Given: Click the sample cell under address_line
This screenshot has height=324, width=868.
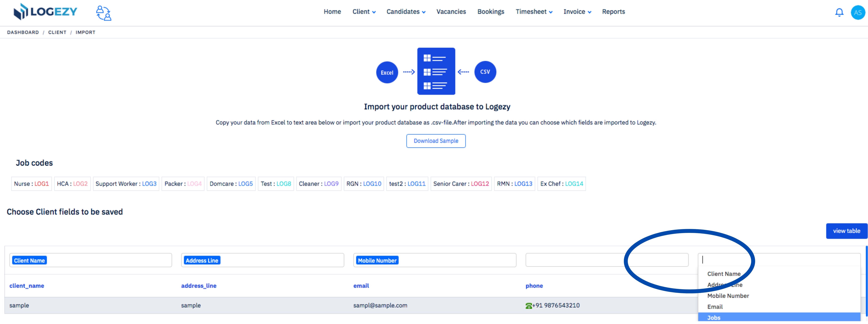Looking at the screenshot, I should coord(191,305).
